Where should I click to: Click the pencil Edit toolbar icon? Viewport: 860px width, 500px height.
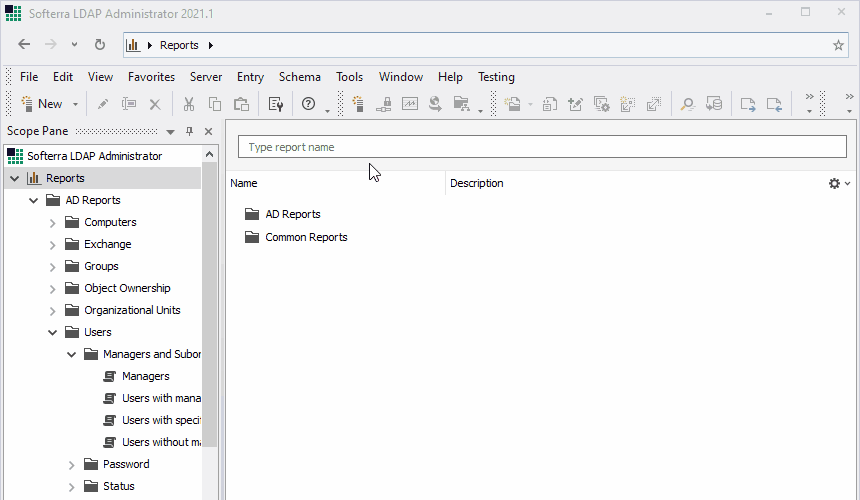tap(103, 104)
